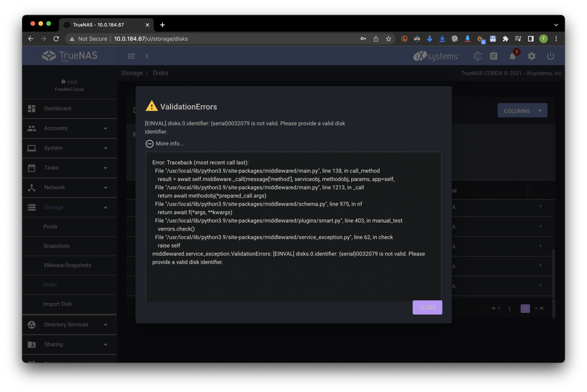This screenshot has height=392, width=587.
Task: Open the power menu
Action: [550, 56]
